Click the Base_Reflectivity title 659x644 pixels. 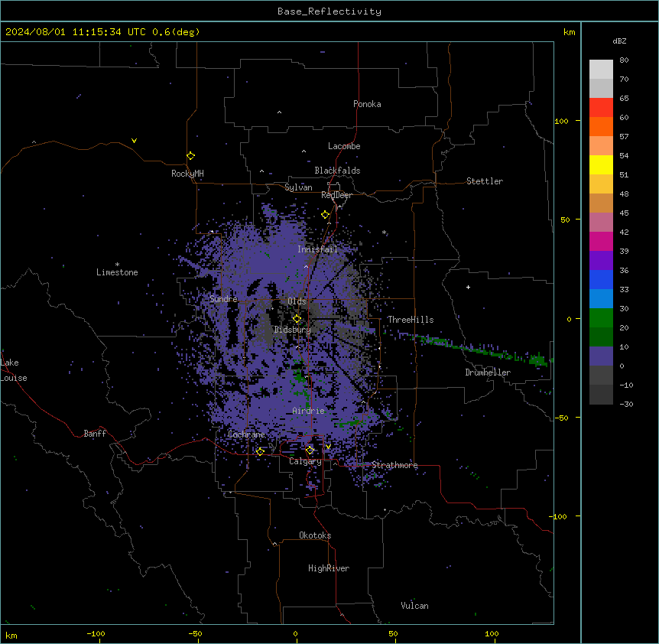click(329, 11)
